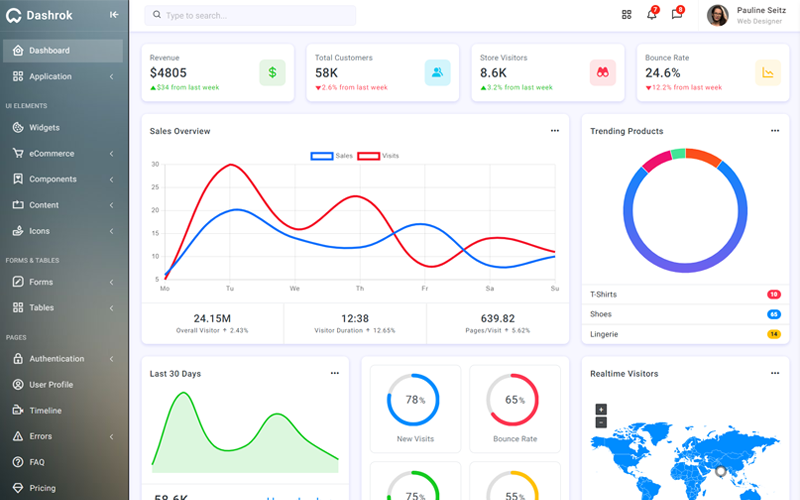The height and width of the screenshot is (500, 800).
Task: Toggle the Visits series in chart legend
Action: (378, 156)
